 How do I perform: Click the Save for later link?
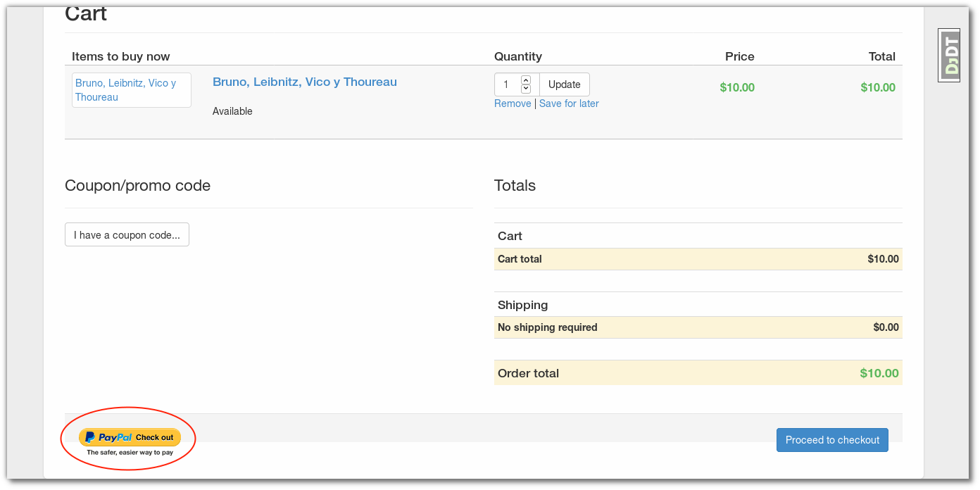point(569,103)
